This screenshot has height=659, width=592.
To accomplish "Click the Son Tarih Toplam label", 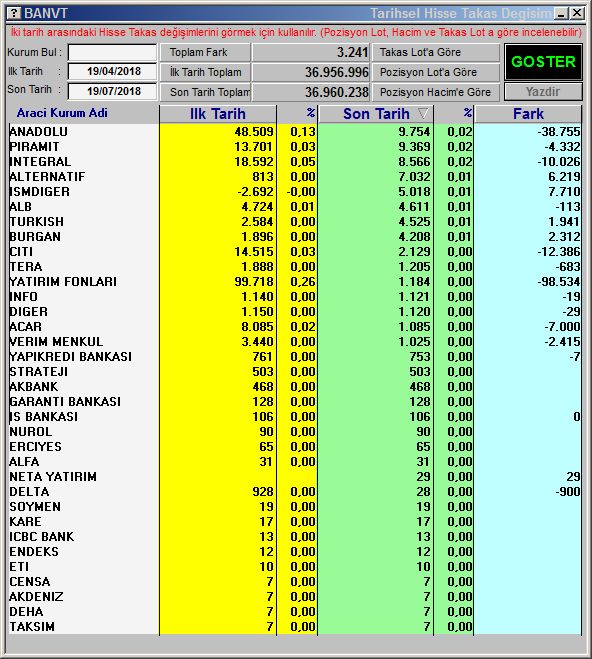I will pyautogui.click(x=205, y=92).
